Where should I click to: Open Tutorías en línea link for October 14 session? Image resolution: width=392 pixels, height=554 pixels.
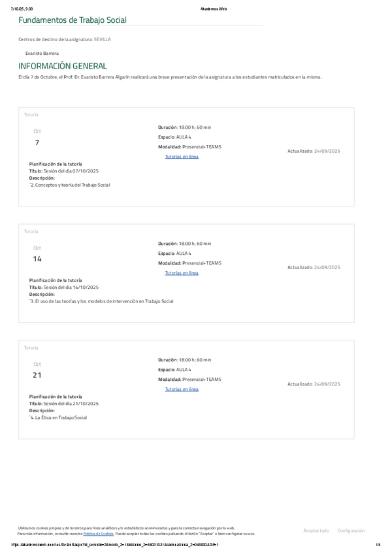(x=182, y=273)
